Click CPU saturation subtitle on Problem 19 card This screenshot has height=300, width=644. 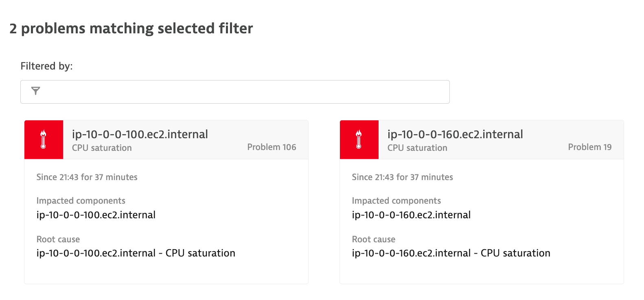(x=417, y=148)
